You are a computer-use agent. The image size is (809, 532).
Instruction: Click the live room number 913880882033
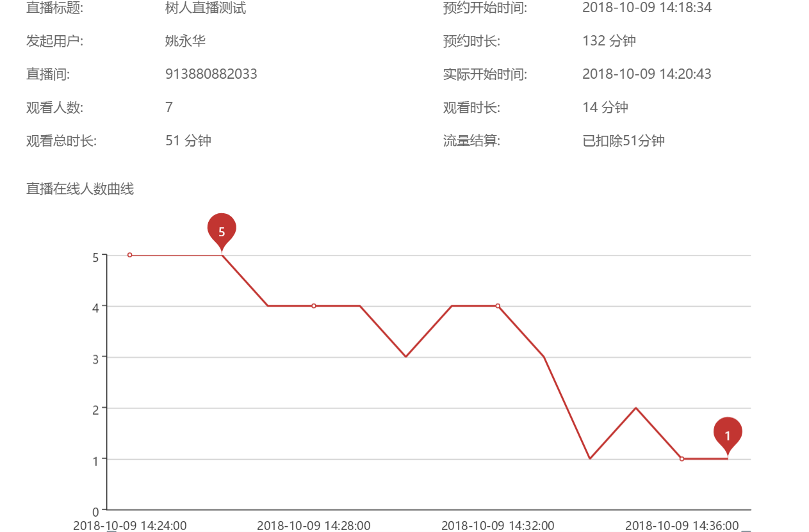point(211,74)
